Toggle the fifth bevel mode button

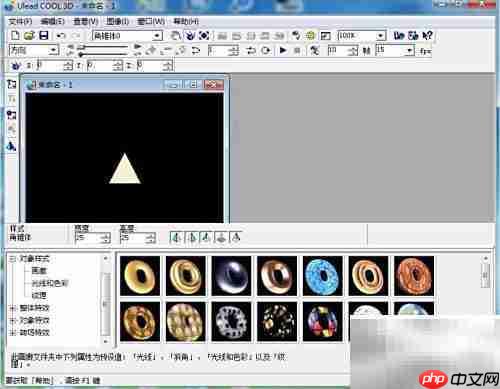coord(236,237)
